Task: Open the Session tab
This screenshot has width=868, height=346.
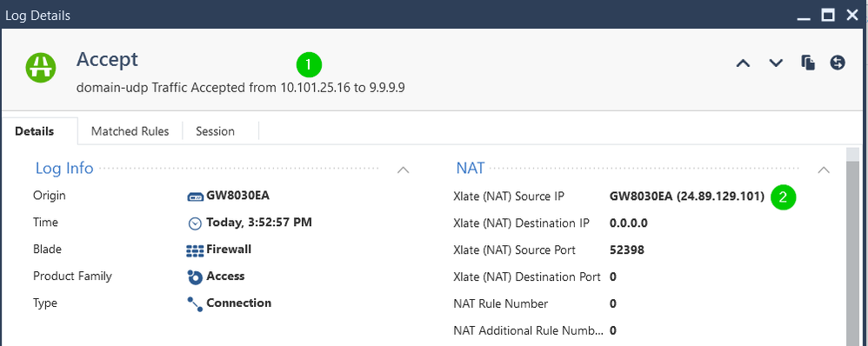Action: click(216, 132)
